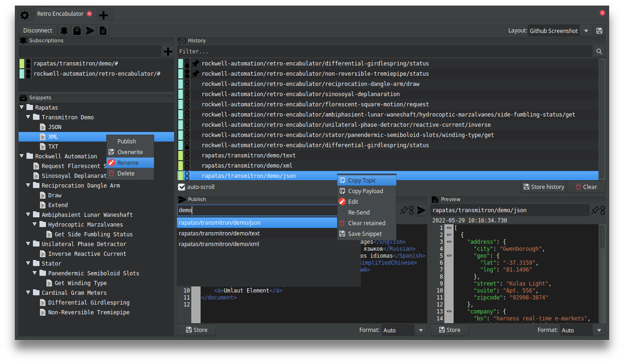Choose Publish in snippet context menu
Image resolution: width=624 pixels, height=364 pixels.
130,141
